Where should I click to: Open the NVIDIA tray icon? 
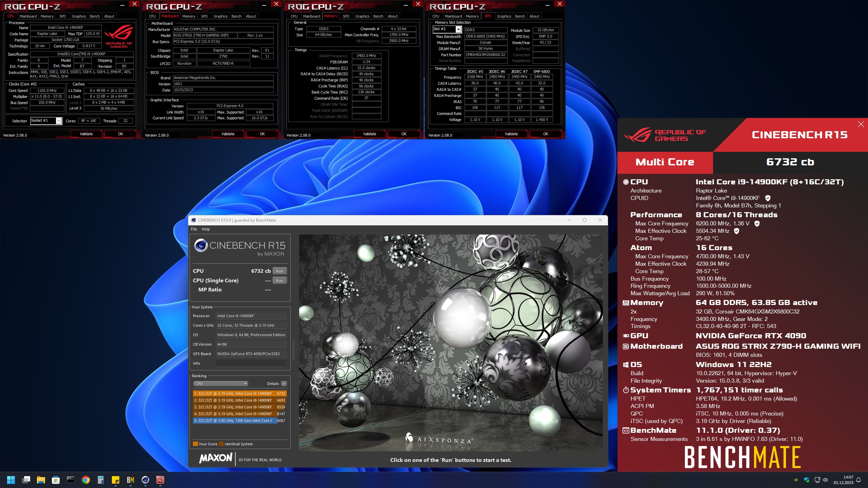tap(796, 480)
